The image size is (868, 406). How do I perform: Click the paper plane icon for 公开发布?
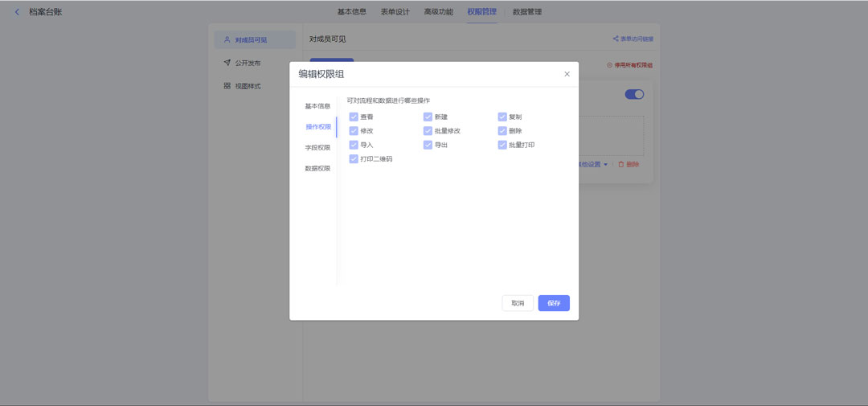[x=227, y=63]
